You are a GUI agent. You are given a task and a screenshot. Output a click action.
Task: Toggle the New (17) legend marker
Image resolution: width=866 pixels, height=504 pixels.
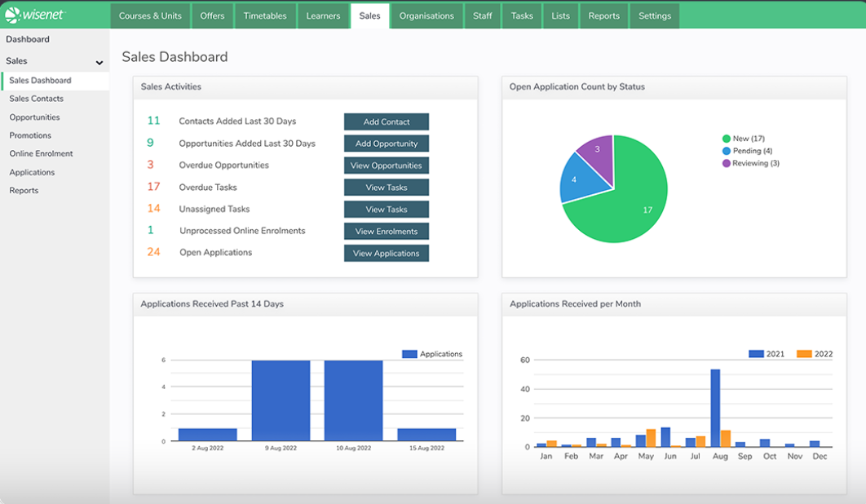(727, 139)
